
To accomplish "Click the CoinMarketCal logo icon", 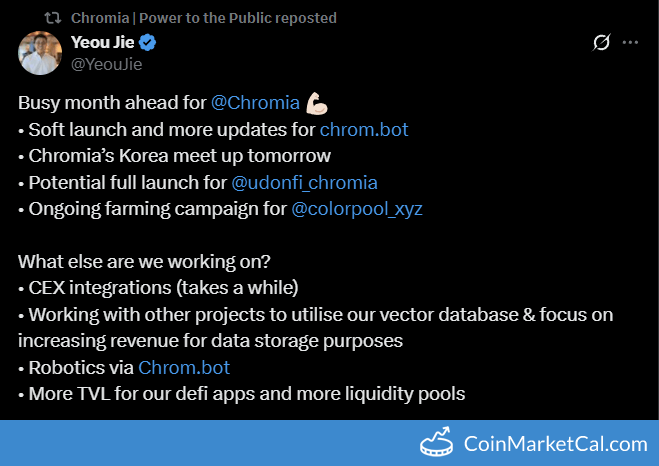I will point(437,443).
